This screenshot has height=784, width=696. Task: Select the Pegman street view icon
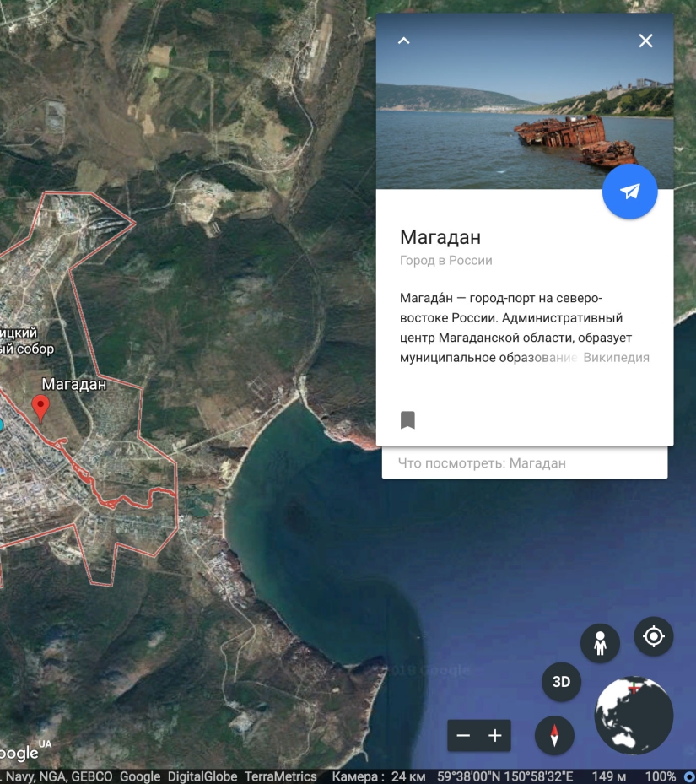(x=600, y=643)
